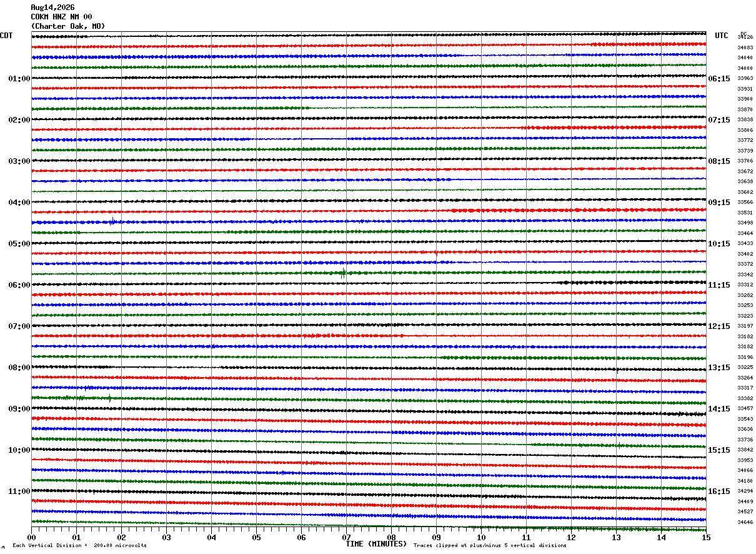
Task: Click the (Charter Oak, MO) location text
Action: (68, 26)
